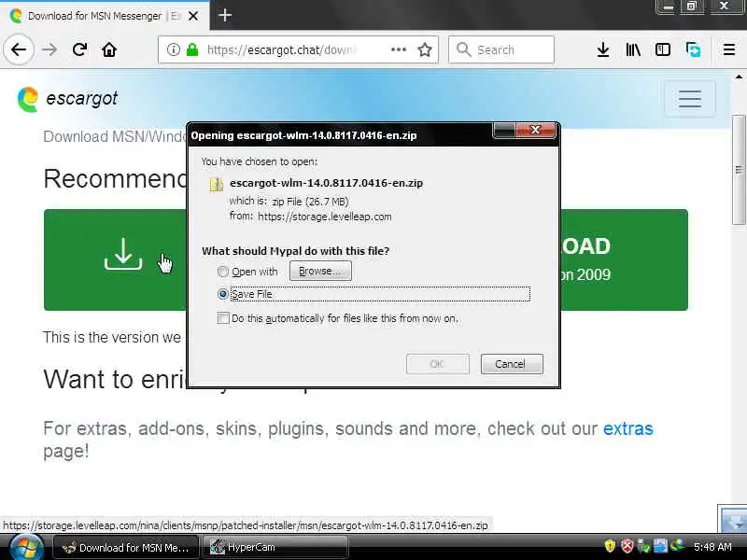Click the scrollbar up arrow
Screen dimensions: 747x560
[x=739, y=77]
